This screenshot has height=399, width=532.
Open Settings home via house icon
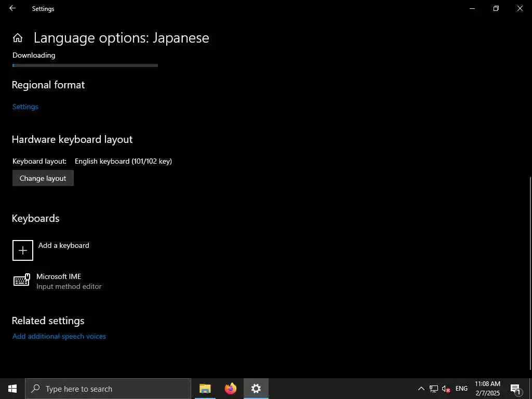click(18, 38)
